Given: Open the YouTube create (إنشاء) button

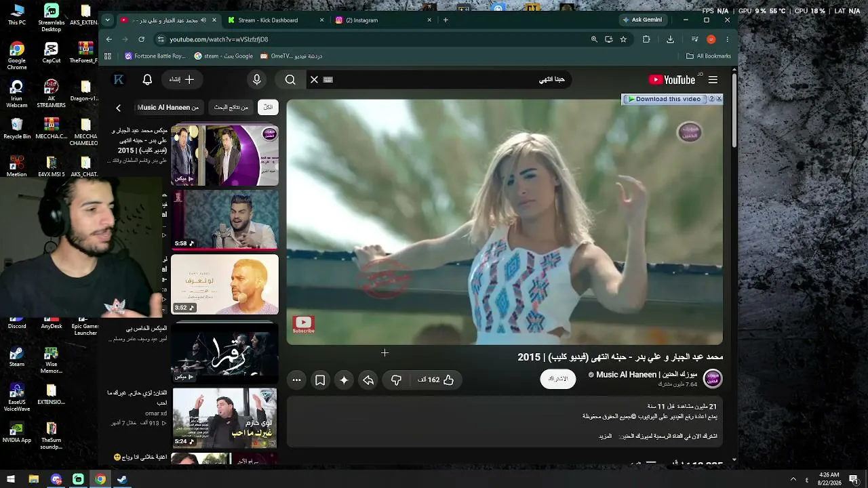Looking at the screenshot, I should click(182, 80).
